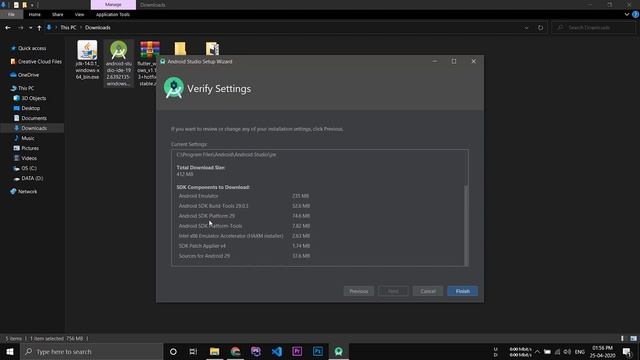The height and width of the screenshot is (360, 640).
Task: Select Downloads folder in sidebar
Action: point(34,128)
